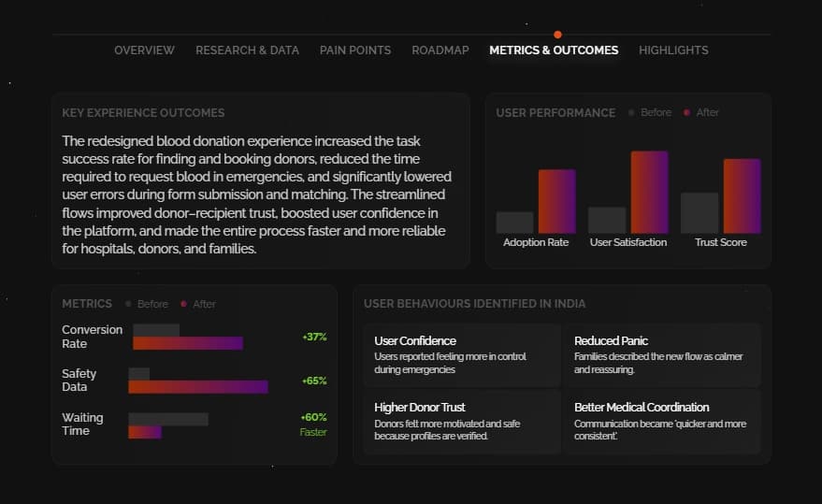Click the Adoption Rate before bar

coord(514,223)
